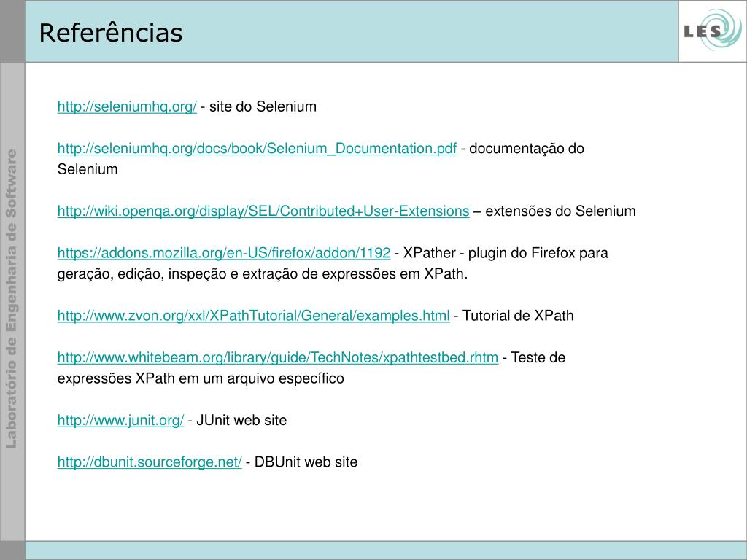Click the text 'expressões XPath em um arquivo específico'
The width and height of the screenshot is (747, 560).
(x=201, y=378)
